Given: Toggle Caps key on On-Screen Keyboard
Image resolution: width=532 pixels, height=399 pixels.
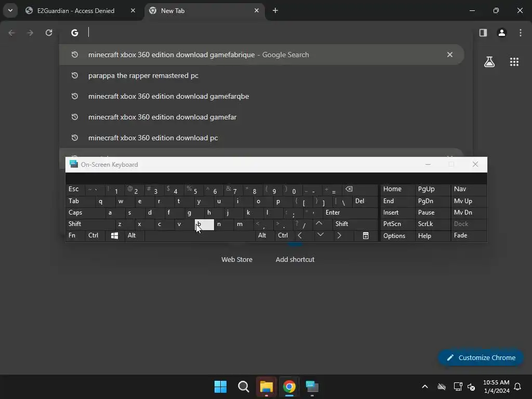Looking at the screenshot, I should click(x=85, y=212).
